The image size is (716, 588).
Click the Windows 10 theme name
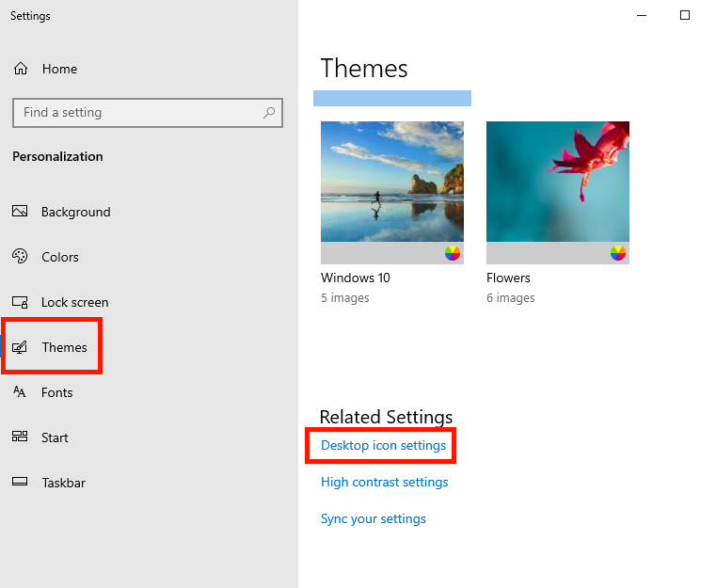tap(356, 278)
